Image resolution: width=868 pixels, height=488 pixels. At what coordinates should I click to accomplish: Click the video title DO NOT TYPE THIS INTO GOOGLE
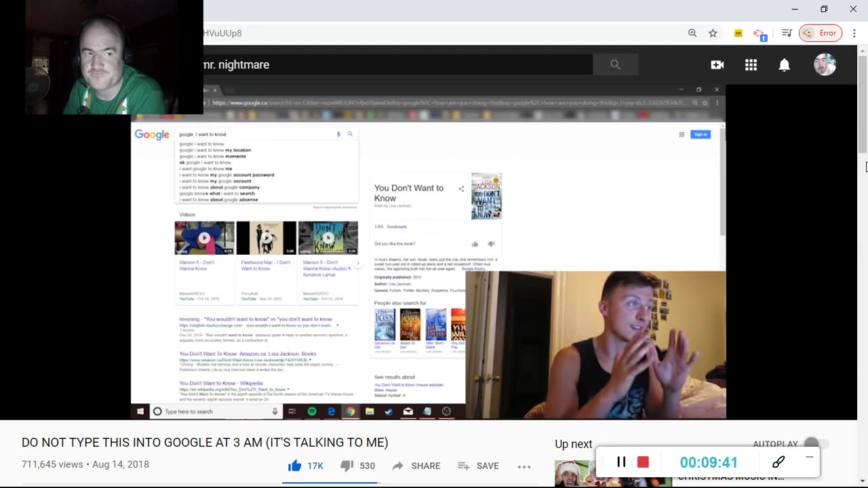[x=205, y=443]
